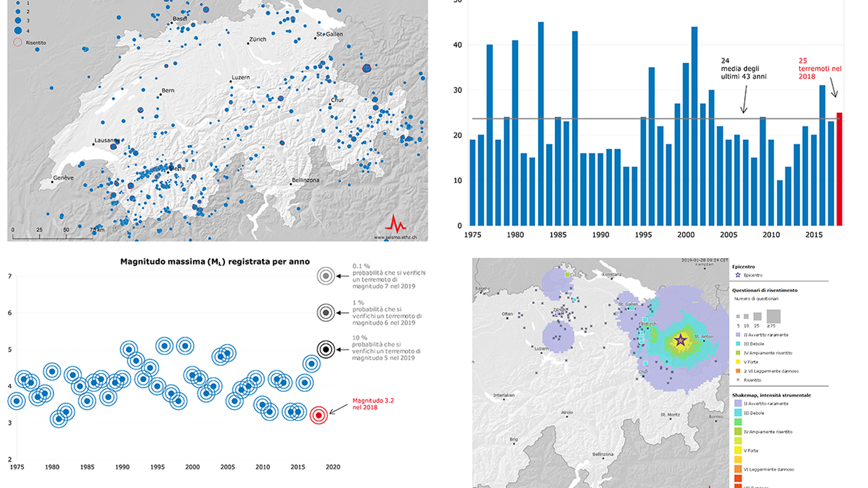The width and height of the screenshot is (868, 488).
Task: Click the Shakemap II Avvertito raramente swatch
Action: point(737,403)
